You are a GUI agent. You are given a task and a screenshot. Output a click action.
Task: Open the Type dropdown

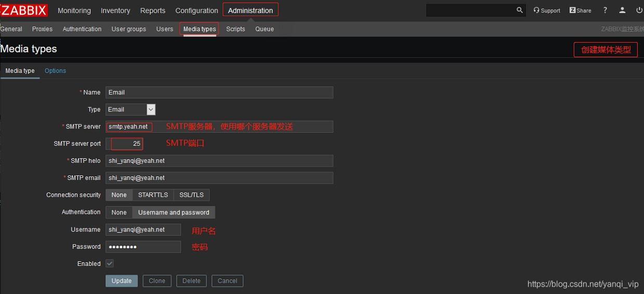pyautogui.click(x=130, y=110)
